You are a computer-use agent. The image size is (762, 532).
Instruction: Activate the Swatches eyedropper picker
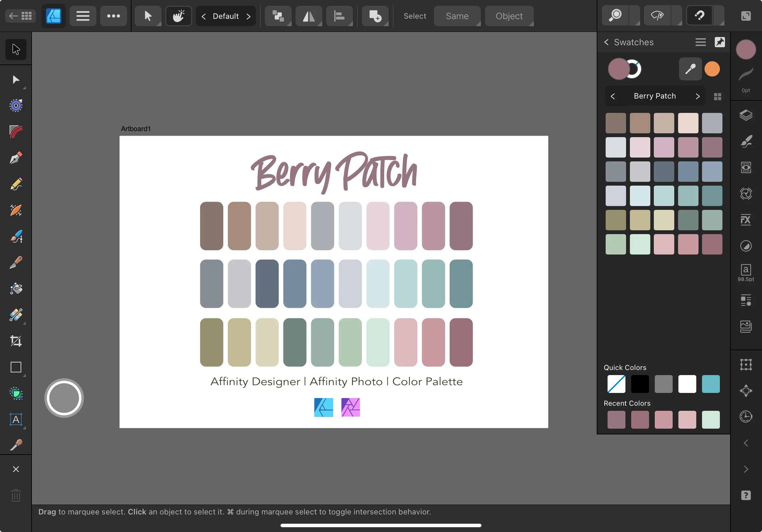(690, 69)
